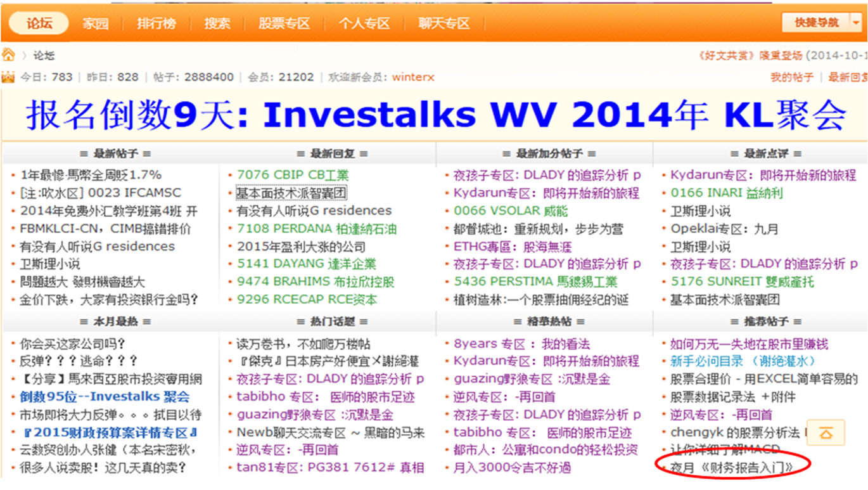Click the 最新点评 section header
Screen dimensions: 868x490
(765, 153)
